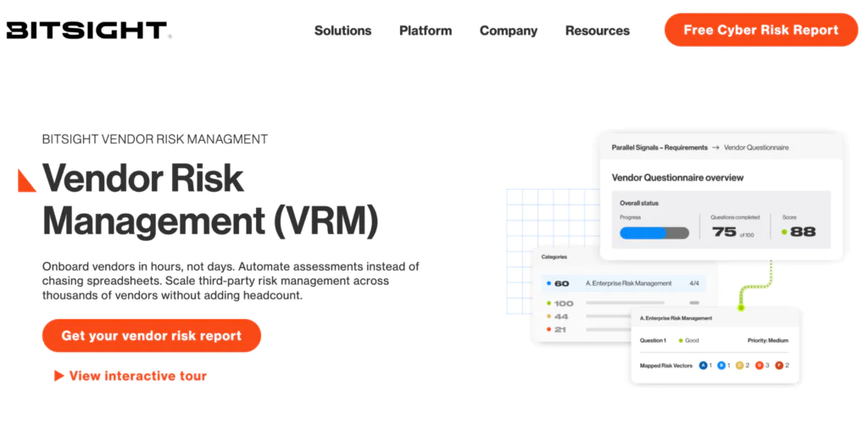Click the green connector dot above Enterprise card

(x=741, y=308)
